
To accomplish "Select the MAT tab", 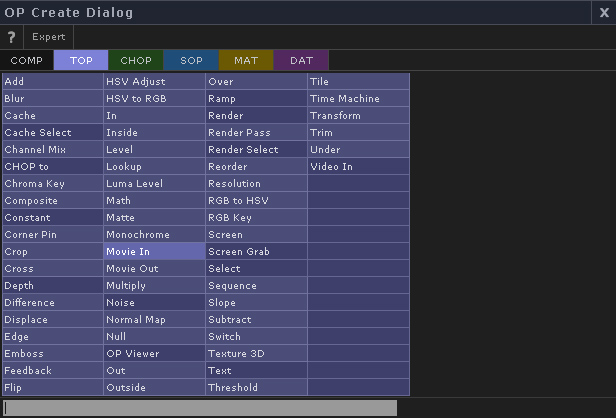I will coord(246,60).
